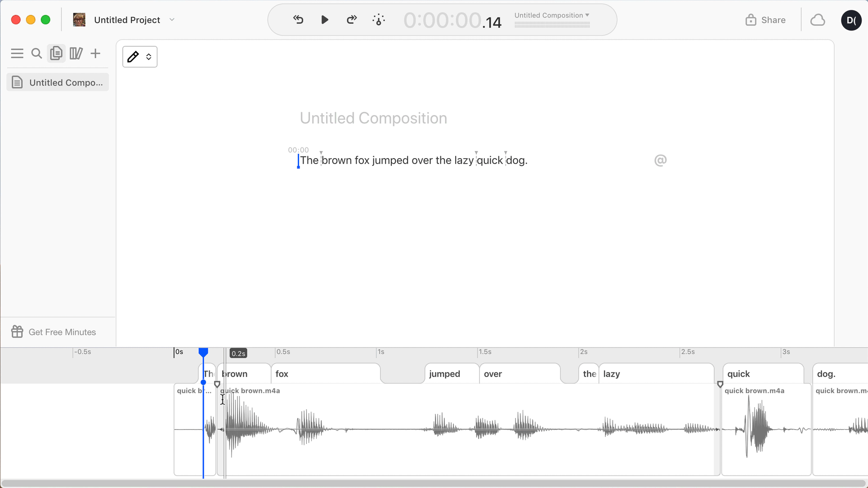Open the pencil edit mode dropdown

point(140,57)
